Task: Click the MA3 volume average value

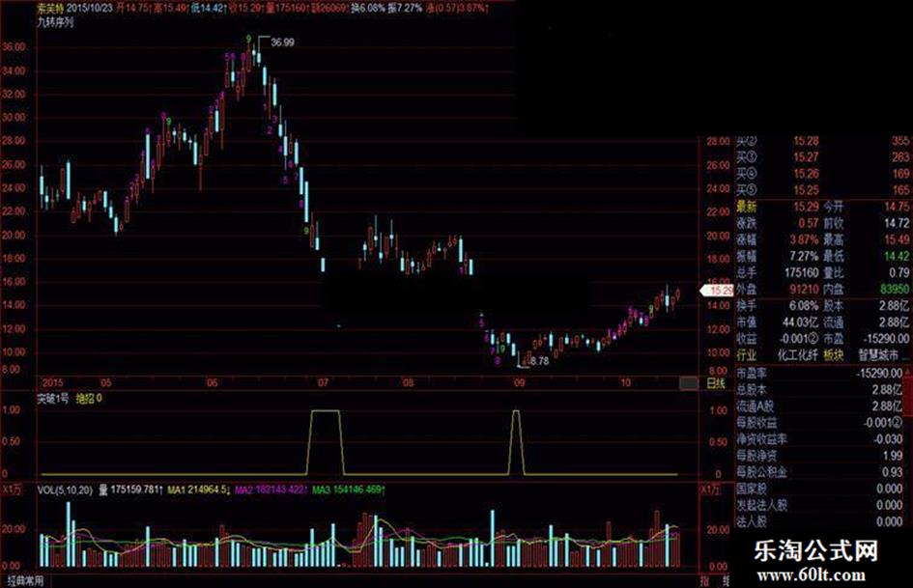Action: tap(348, 490)
